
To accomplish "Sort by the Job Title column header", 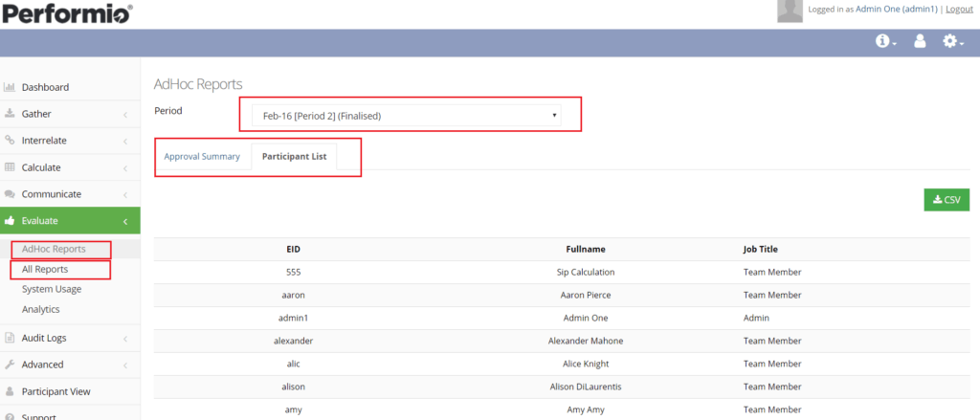I will point(761,250).
